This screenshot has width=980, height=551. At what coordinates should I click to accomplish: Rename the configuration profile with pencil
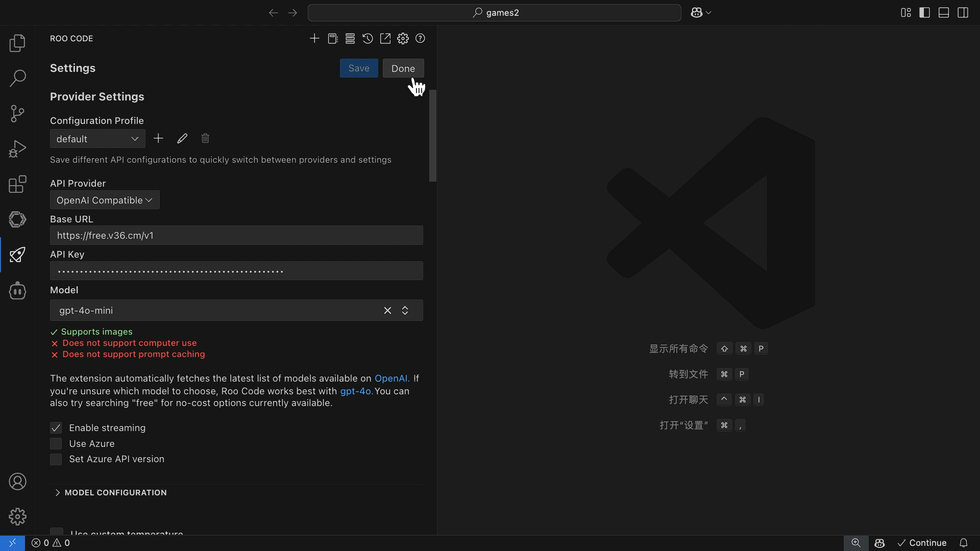pos(182,138)
